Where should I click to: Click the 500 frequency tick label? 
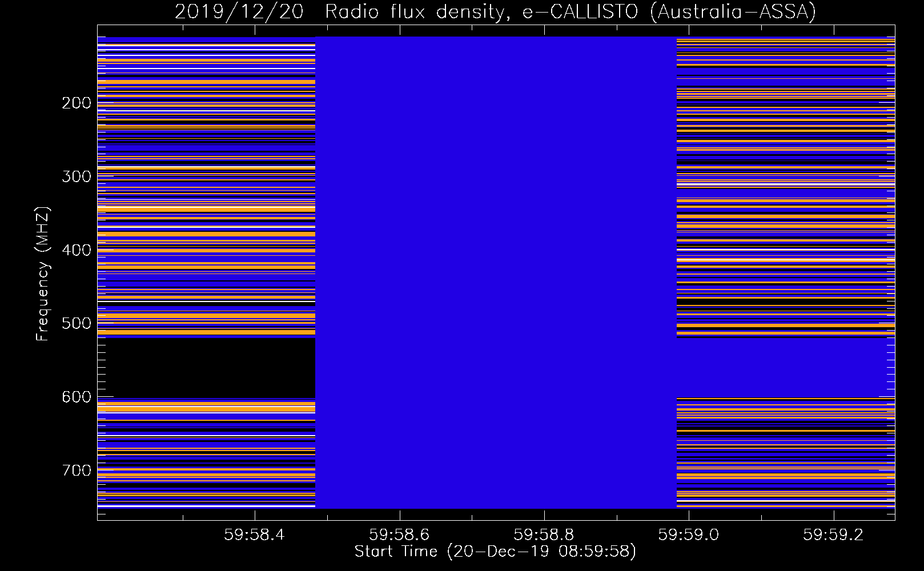[77, 323]
